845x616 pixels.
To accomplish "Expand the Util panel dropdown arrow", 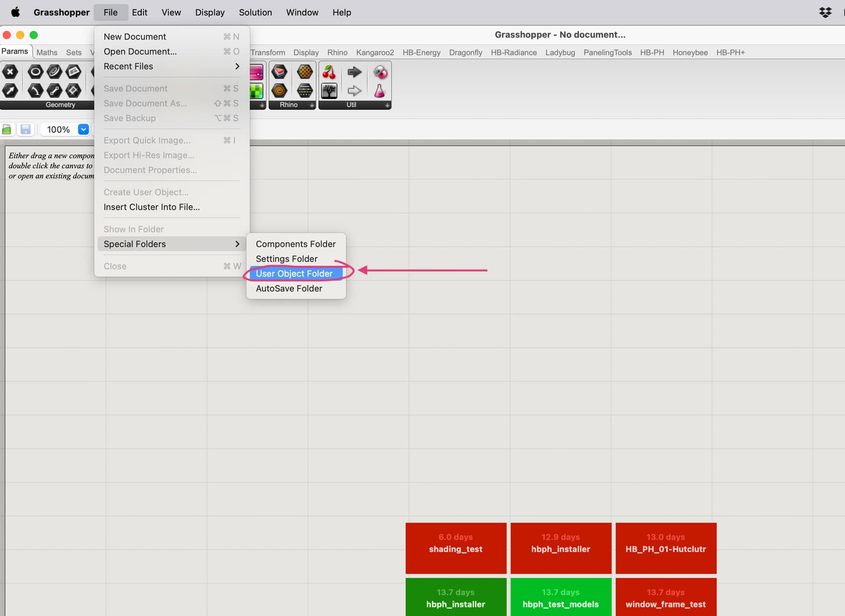I will click(387, 105).
